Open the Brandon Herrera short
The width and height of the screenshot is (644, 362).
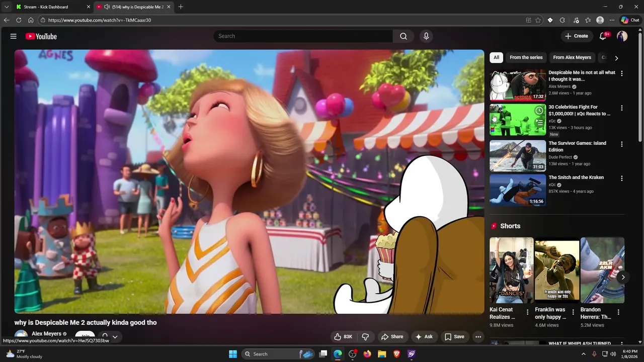[602, 270]
